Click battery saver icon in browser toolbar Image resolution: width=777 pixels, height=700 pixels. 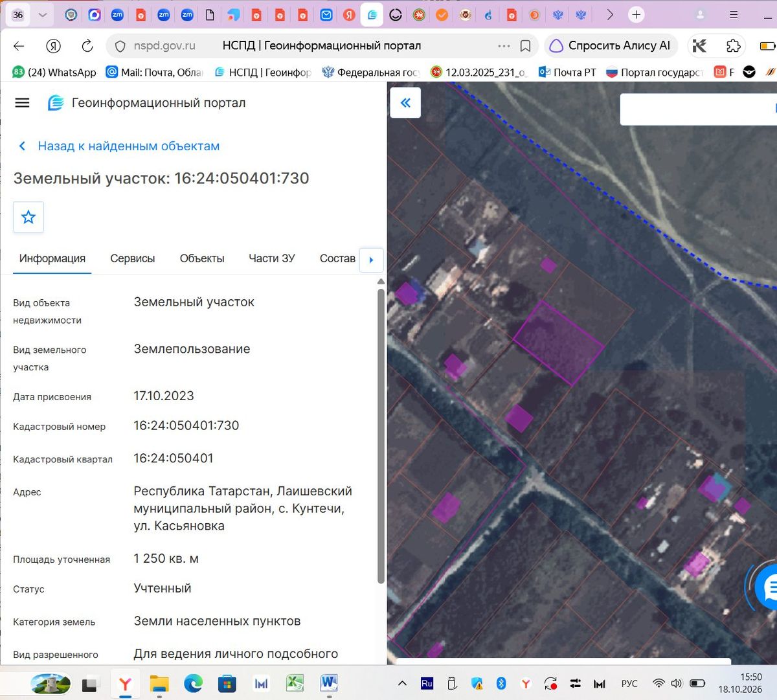click(x=767, y=46)
